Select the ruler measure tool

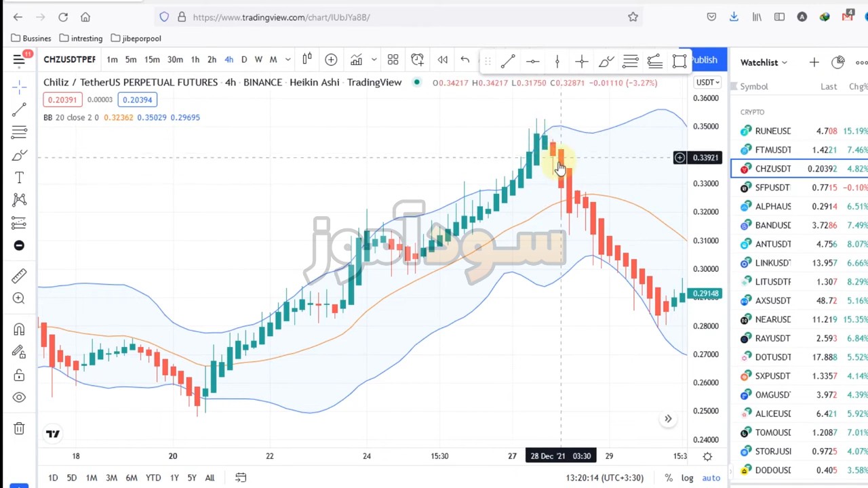point(19,276)
